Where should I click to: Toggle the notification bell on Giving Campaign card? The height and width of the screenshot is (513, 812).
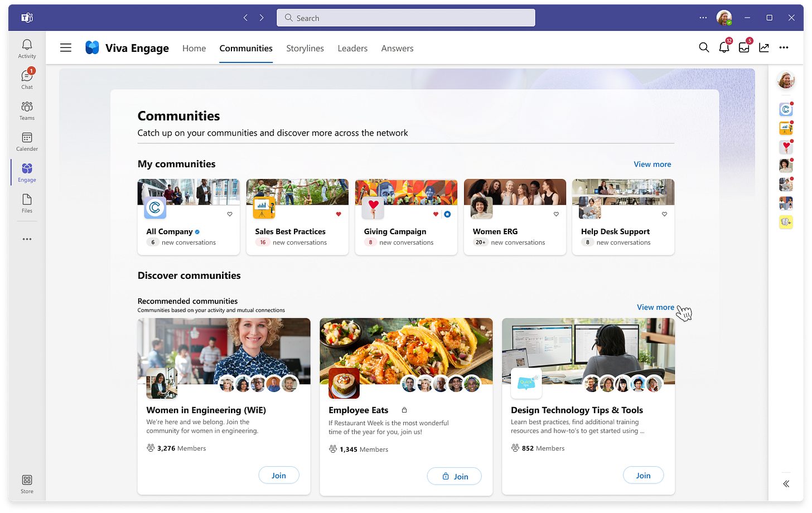tap(447, 214)
